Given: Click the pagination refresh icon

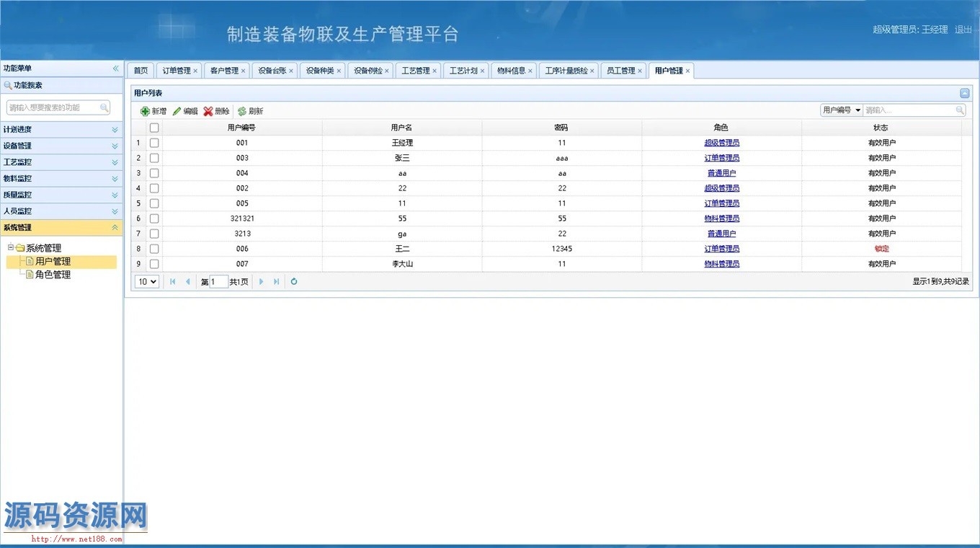Looking at the screenshot, I should point(294,282).
